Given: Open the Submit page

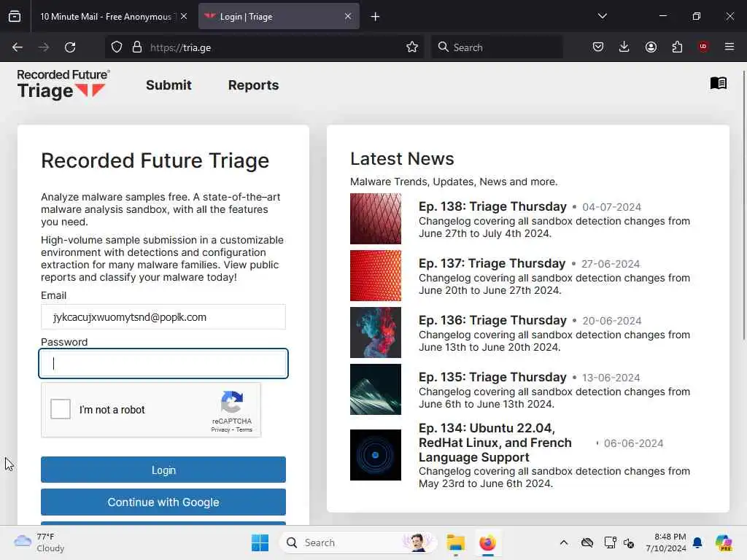Looking at the screenshot, I should tap(169, 85).
